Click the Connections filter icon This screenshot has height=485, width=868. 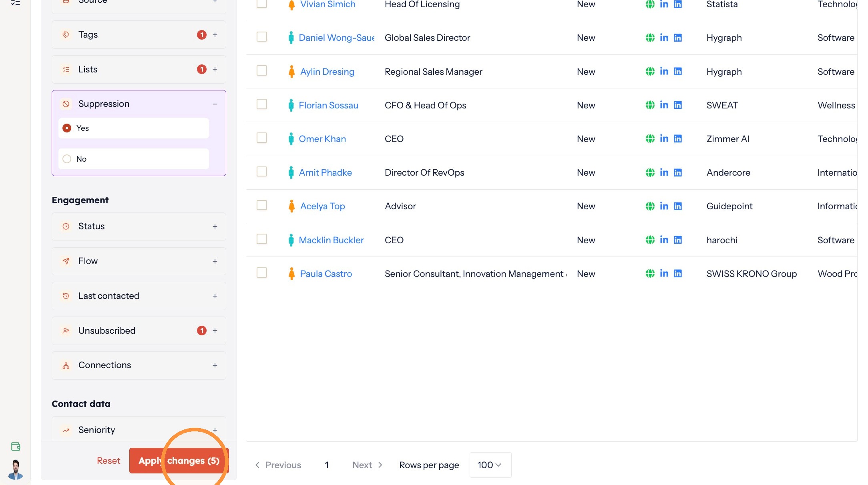tap(66, 365)
